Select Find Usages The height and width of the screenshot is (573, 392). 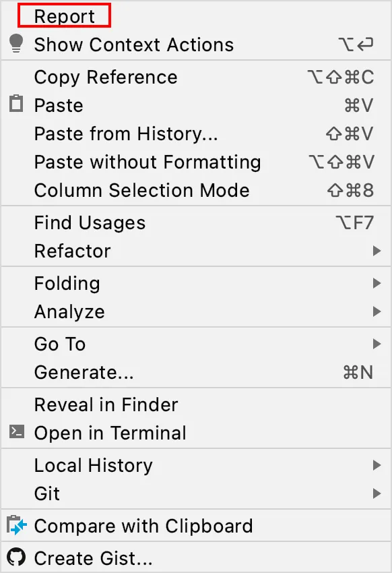tap(196, 222)
